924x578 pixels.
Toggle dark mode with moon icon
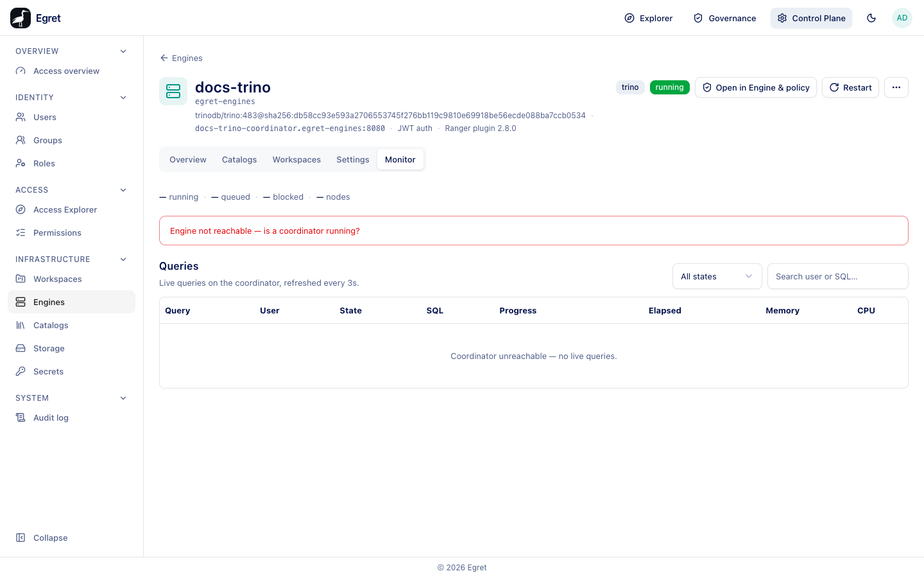coord(871,18)
